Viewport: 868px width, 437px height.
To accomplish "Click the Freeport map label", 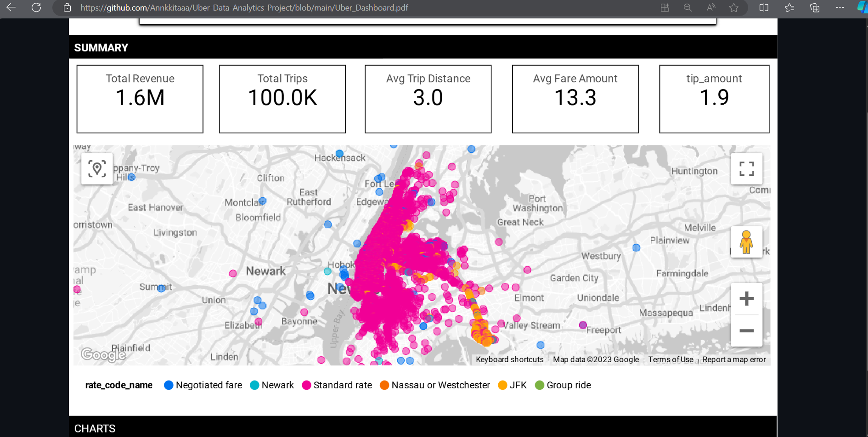I will click(603, 330).
